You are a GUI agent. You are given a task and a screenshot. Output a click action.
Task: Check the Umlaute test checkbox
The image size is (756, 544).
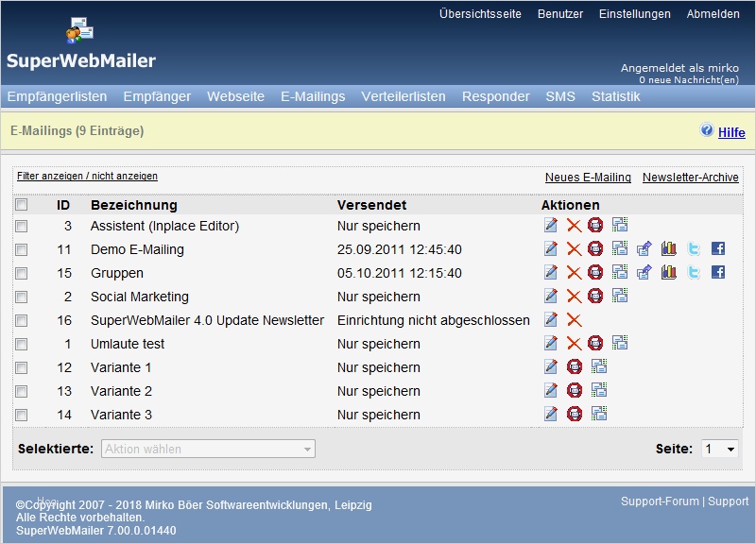[21, 344]
